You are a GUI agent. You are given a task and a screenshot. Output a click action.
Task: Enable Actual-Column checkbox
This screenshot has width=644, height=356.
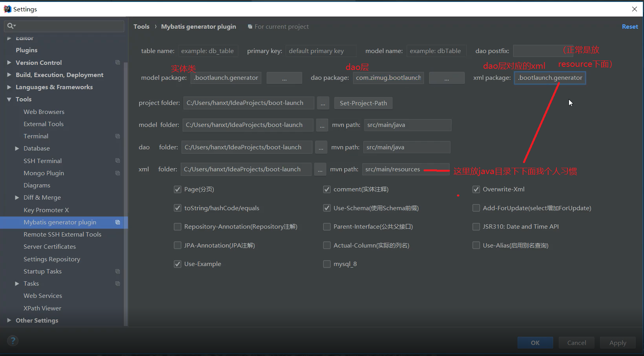click(x=327, y=245)
